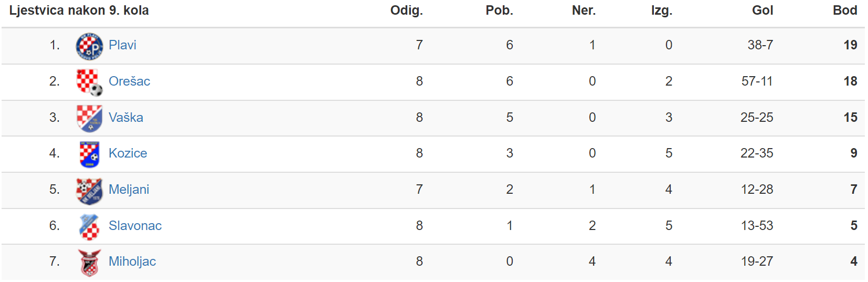Click the Kozice club crest icon
868x282 pixels.
pyautogui.click(x=89, y=154)
